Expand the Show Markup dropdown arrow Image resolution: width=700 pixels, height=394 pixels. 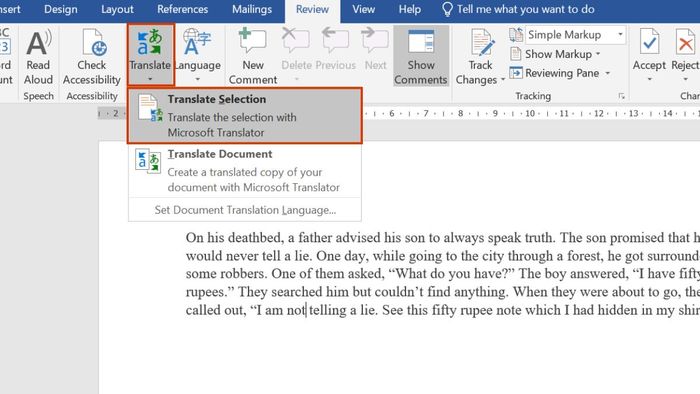click(x=598, y=54)
